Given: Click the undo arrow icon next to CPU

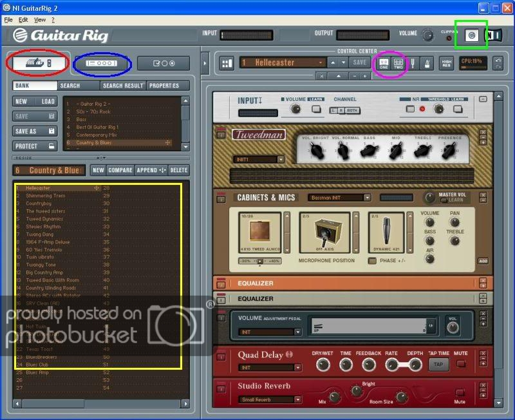Looking at the screenshot, I should point(498,61).
